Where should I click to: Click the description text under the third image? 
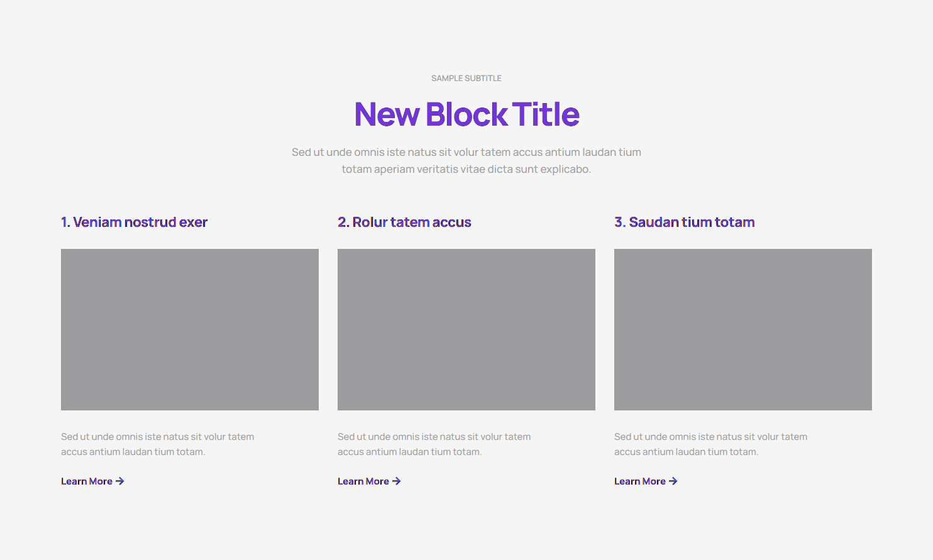(710, 444)
